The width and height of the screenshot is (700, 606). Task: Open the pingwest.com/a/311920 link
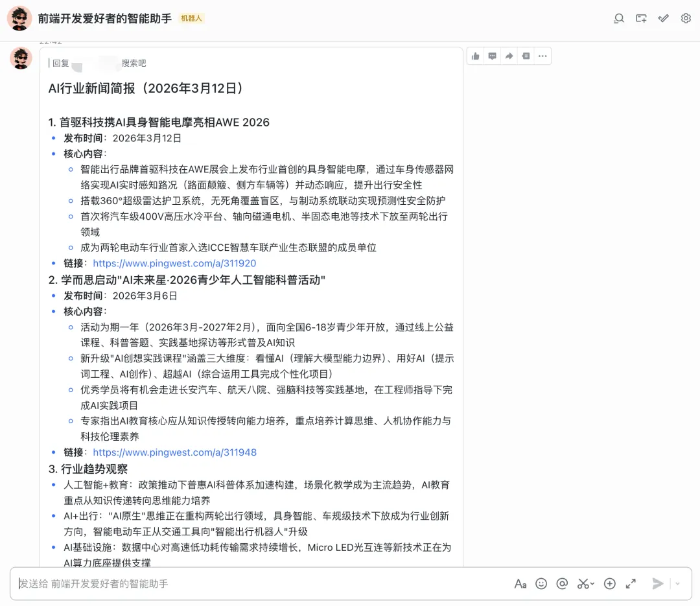pyautogui.click(x=174, y=264)
